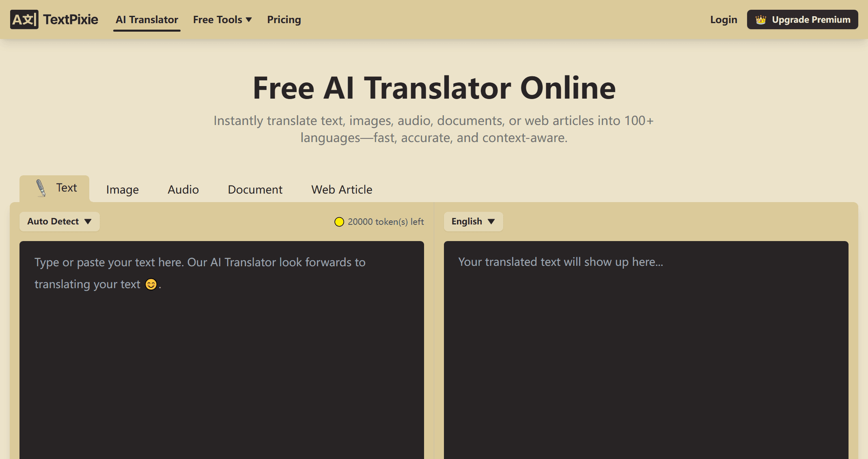Click the TextPixie brand name text
868x459 pixels.
[x=71, y=19]
